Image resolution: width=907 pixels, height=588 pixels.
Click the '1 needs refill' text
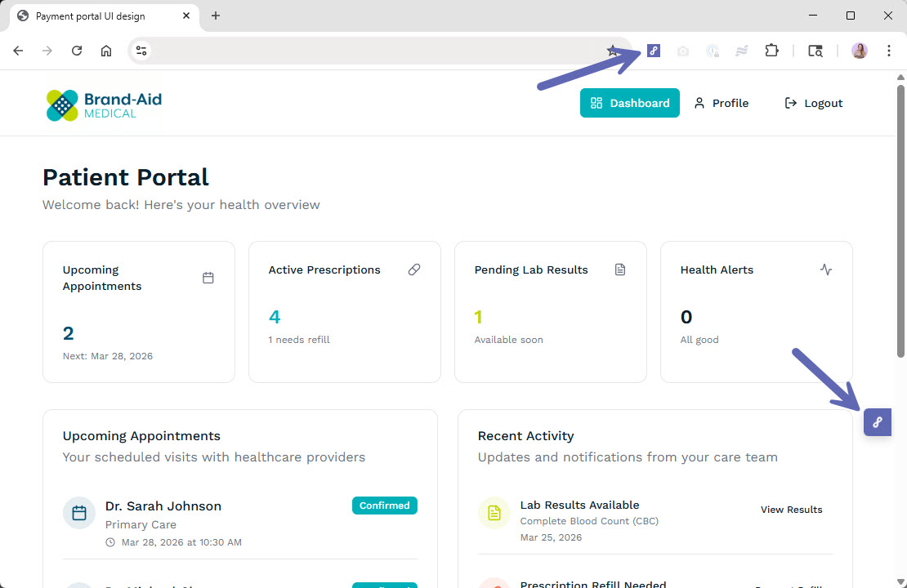[299, 340]
